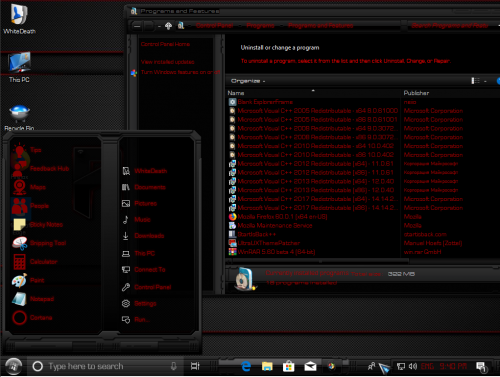Select the Recycle Bin desktop icon
Viewport: 500px width, 377px height.
19,117
